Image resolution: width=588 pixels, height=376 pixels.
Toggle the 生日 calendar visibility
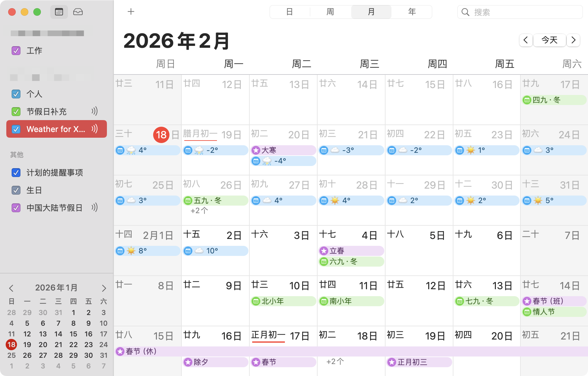tap(16, 190)
